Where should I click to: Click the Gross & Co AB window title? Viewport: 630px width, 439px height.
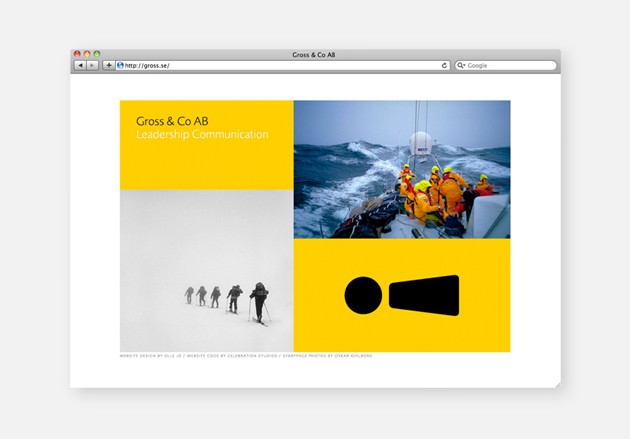tap(314, 55)
